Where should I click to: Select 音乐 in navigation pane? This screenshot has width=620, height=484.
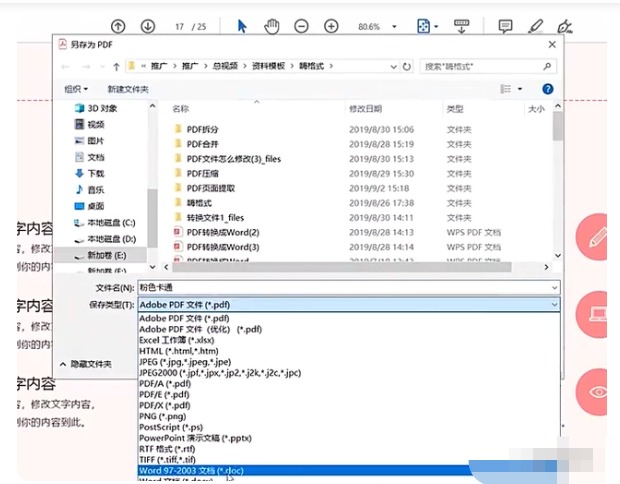click(x=90, y=190)
